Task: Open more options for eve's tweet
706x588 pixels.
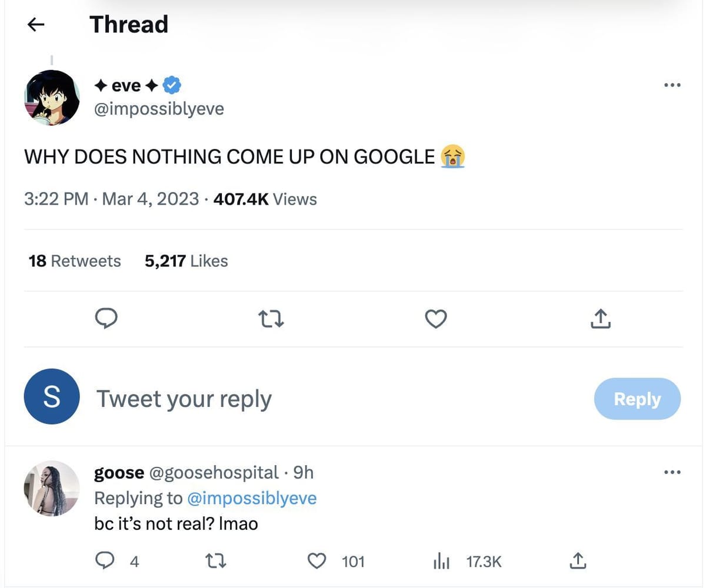Action: pos(672,85)
